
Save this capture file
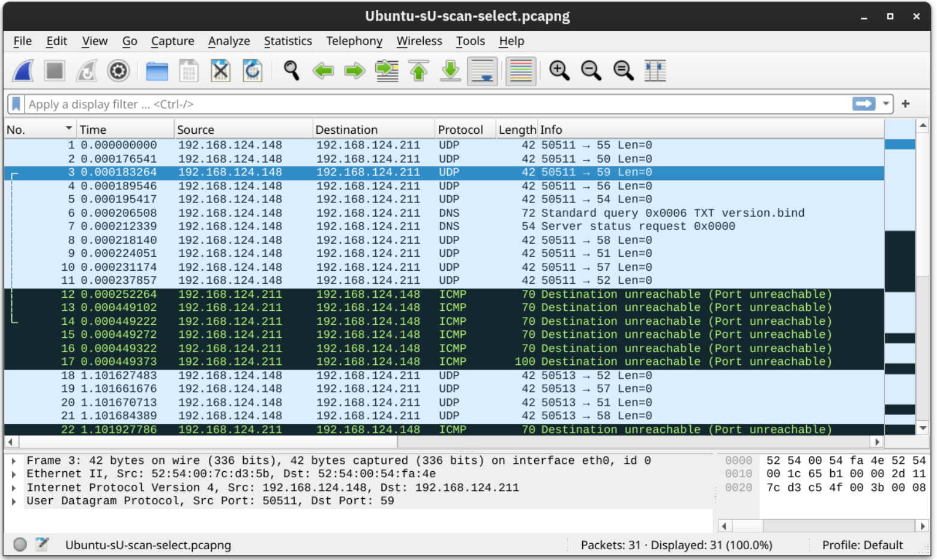pyautogui.click(x=188, y=71)
